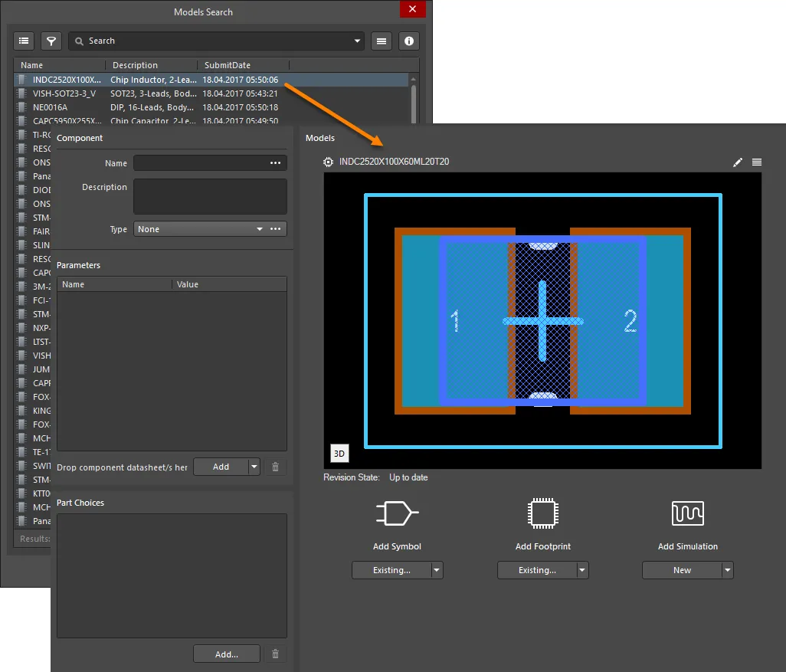Select the VISH-SOT23-3_V model row
Screen dimensions: 786x672
tap(64, 93)
